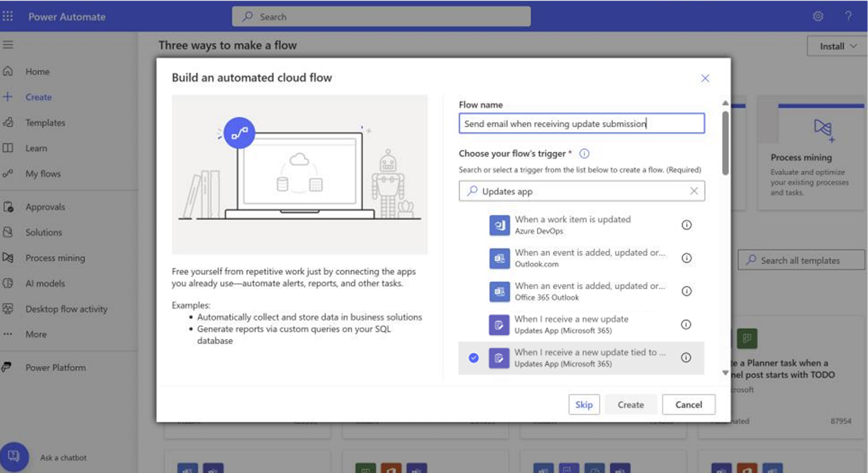868x473 pixels.
Task: Open the Power Automate settings gear
Action: click(818, 16)
